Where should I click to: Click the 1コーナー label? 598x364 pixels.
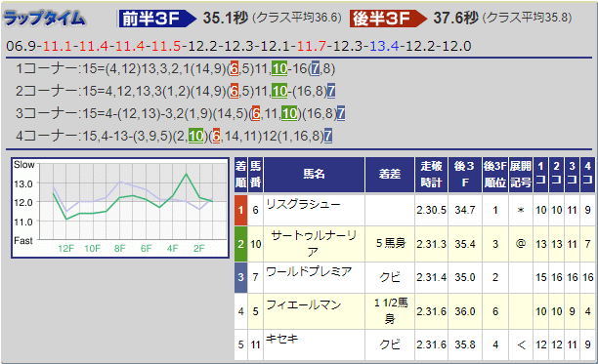[47, 69]
